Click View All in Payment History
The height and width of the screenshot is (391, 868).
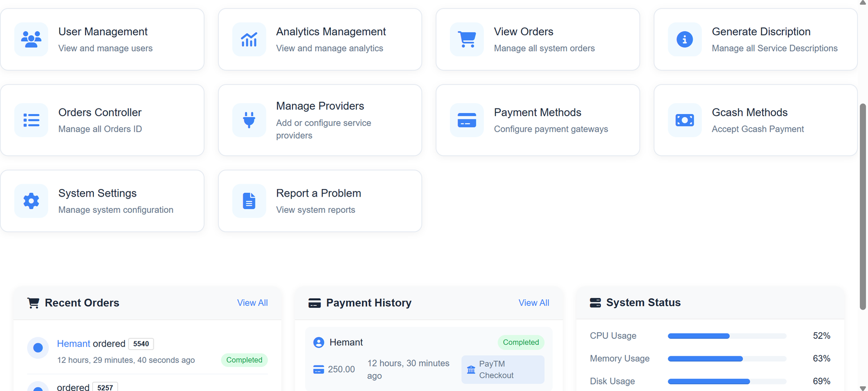[533, 303]
